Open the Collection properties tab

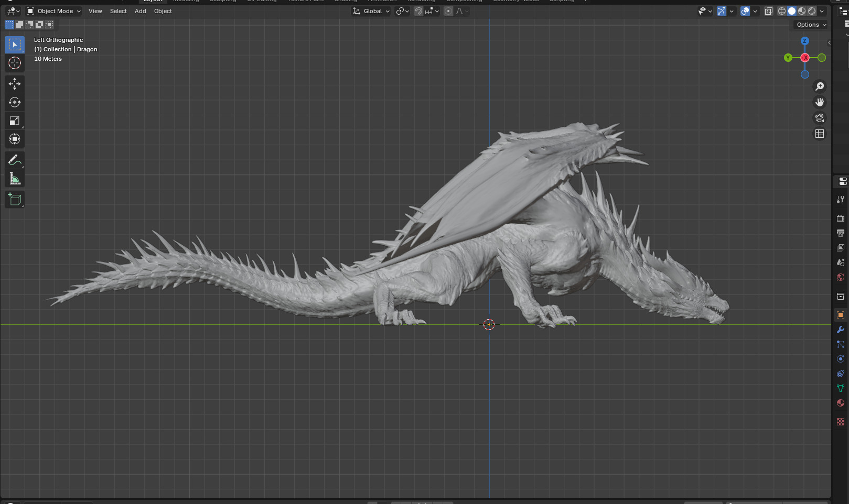[841, 296]
